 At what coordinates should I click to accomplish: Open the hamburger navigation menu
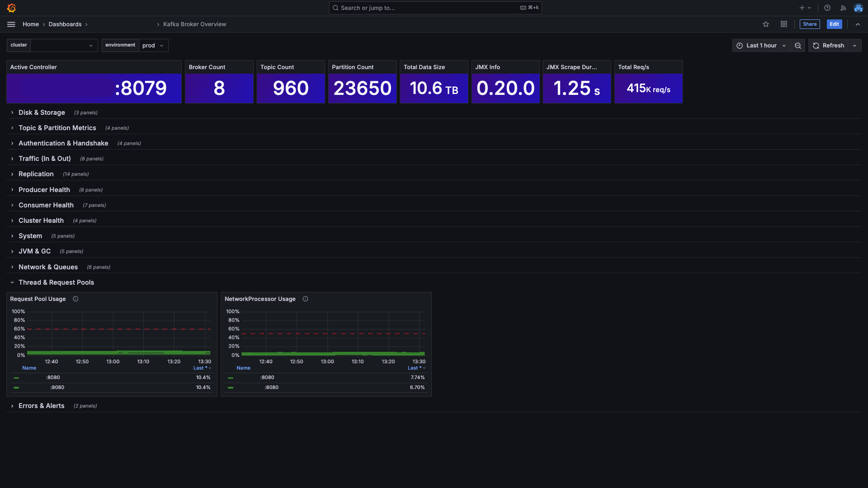pos(11,24)
